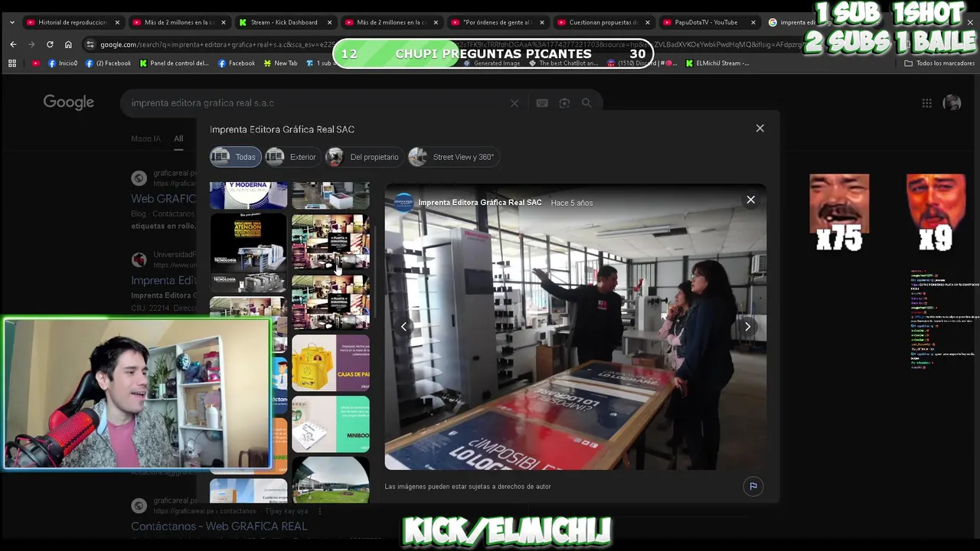Viewport: 980px width, 551px height.
Task: Click the browser forward arrow
Action: (x=31, y=44)
